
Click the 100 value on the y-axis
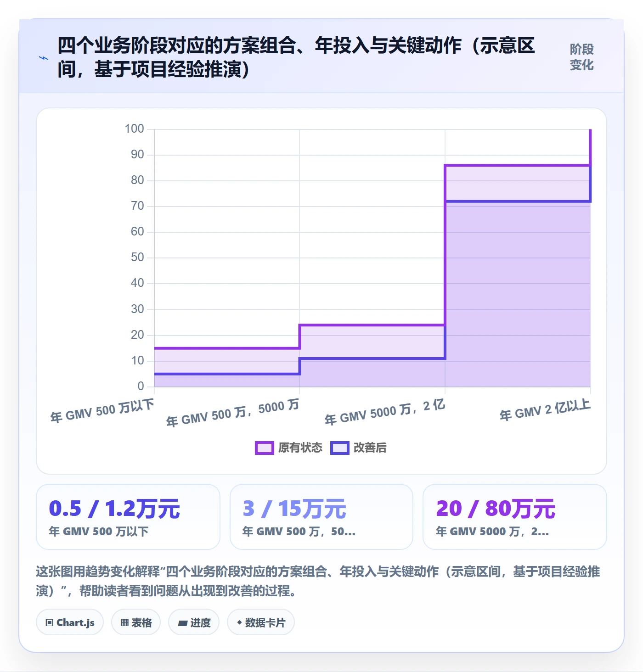coord(135,129)
